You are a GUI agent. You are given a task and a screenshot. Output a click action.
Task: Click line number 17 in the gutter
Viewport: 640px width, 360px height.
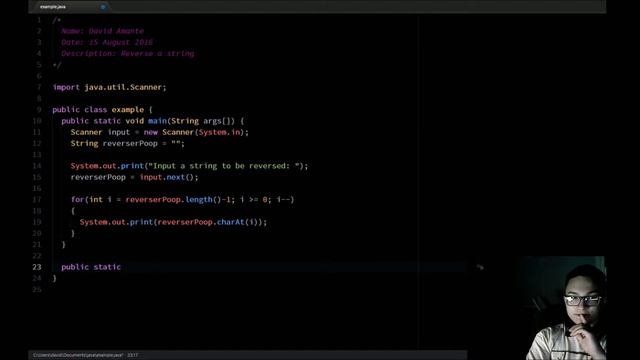coord(37,200)
